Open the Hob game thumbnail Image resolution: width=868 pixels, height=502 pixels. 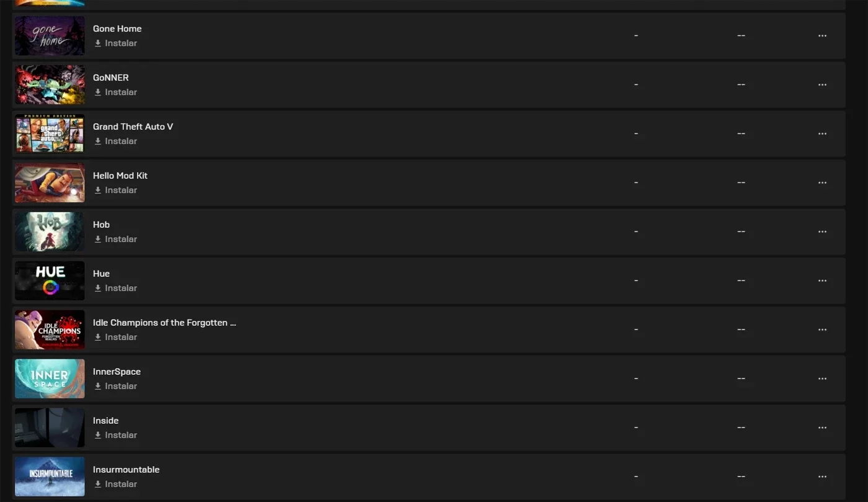pyautogui.click(x=50, y=231)
